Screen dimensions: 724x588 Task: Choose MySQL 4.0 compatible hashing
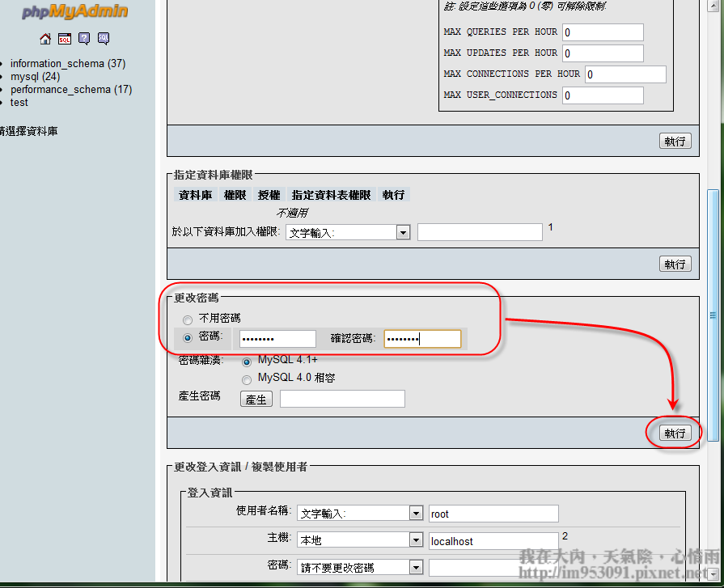click(x=248, y=379)
